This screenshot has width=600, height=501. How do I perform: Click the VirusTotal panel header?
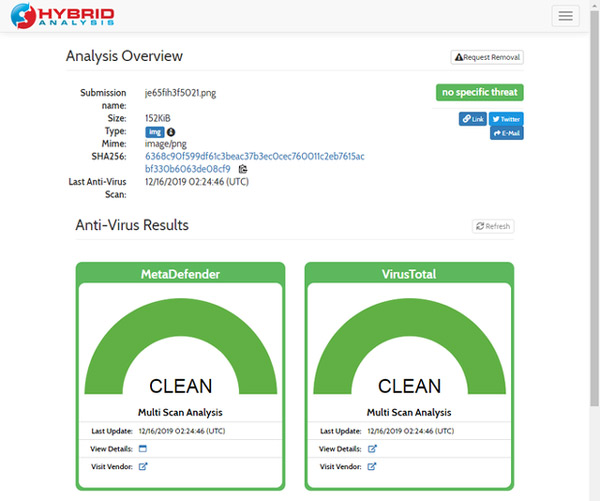tap(409, 274)
